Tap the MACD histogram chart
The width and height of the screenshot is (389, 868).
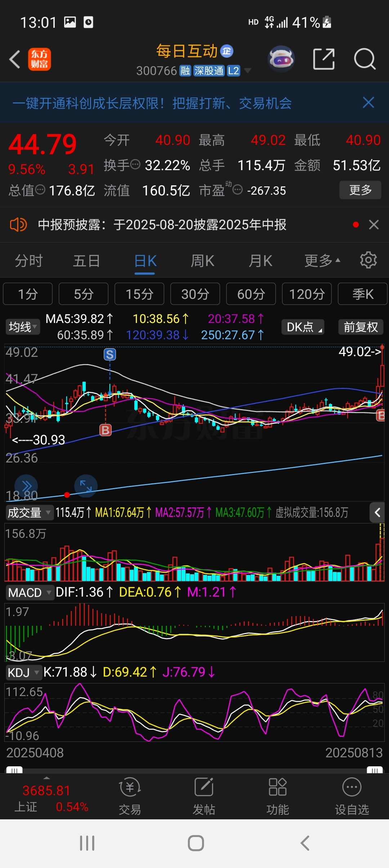(194, 632)
